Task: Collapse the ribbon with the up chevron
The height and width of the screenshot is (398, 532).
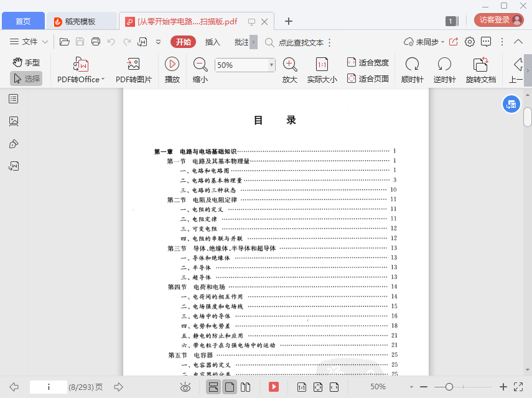Action: click(518, 42)
